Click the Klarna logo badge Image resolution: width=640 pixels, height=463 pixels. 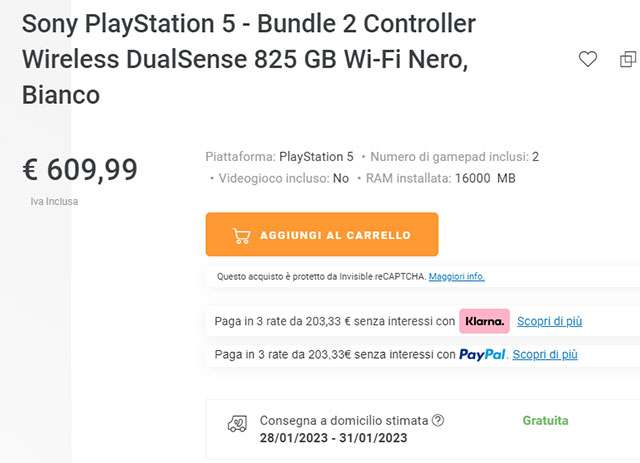coord(484,321)
